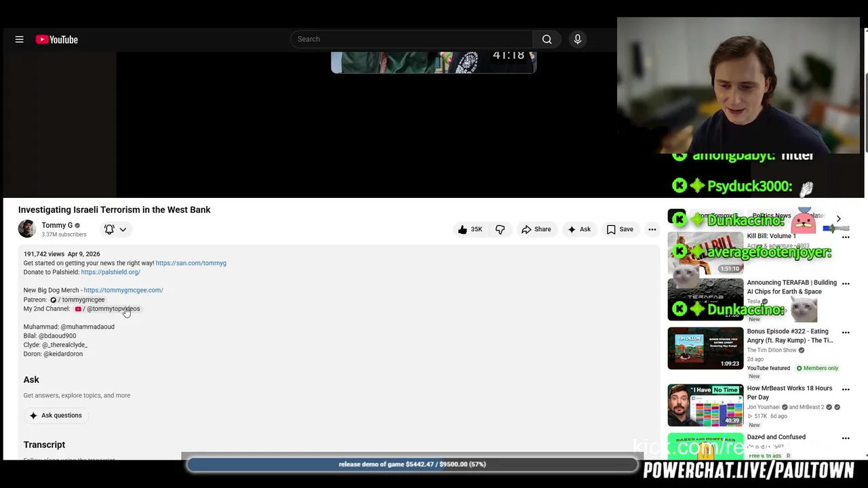Screen dimensions: 868x488
Task: Click the @keidardoron handle text
Action: point(63,354)
